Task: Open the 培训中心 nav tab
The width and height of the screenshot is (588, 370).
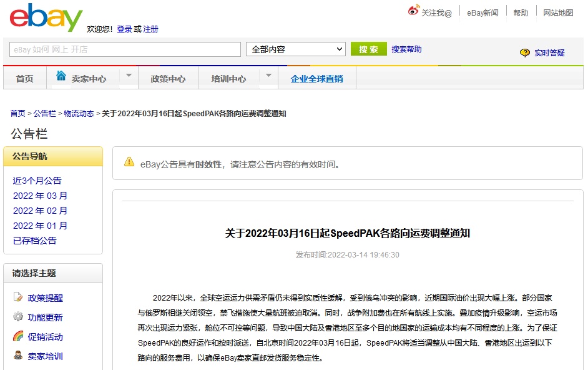Action: pyautogui.click(x=228, y=79)
